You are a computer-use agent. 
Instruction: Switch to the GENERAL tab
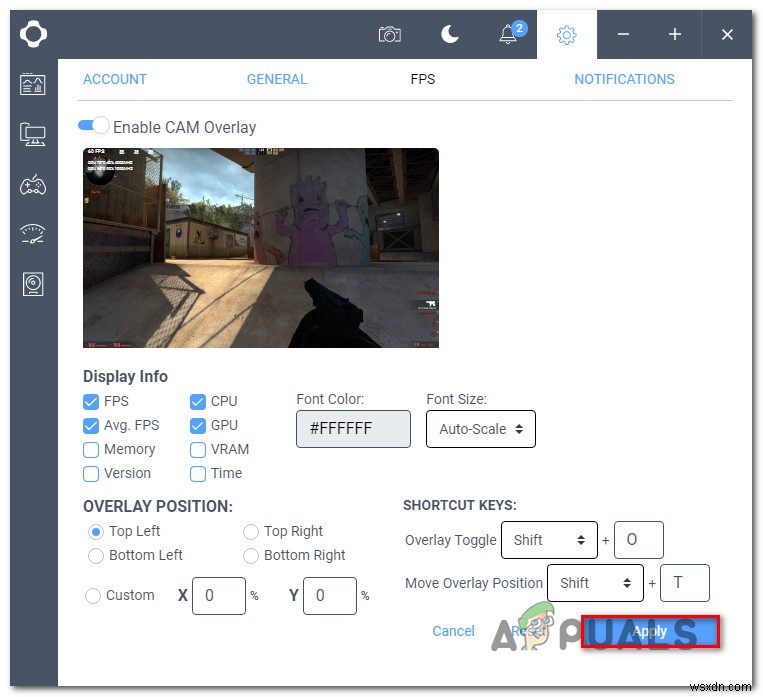coord(276,79)
